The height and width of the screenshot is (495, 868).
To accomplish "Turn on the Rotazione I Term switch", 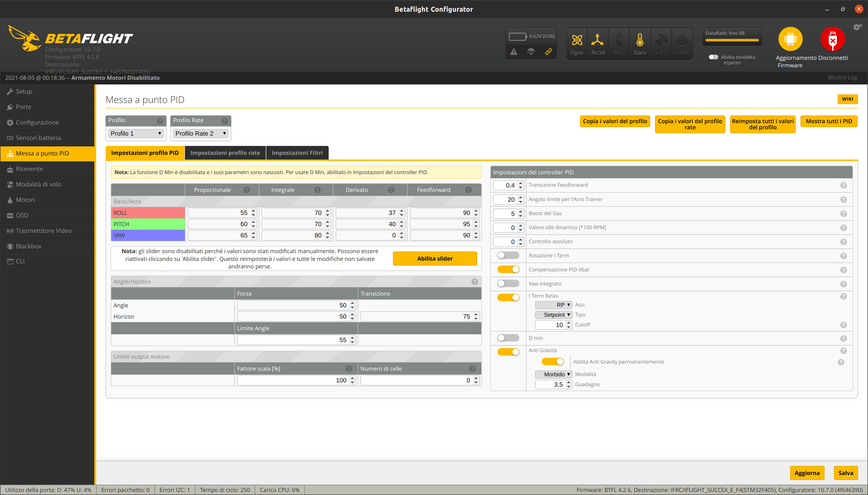I will (x=508, y=255).
